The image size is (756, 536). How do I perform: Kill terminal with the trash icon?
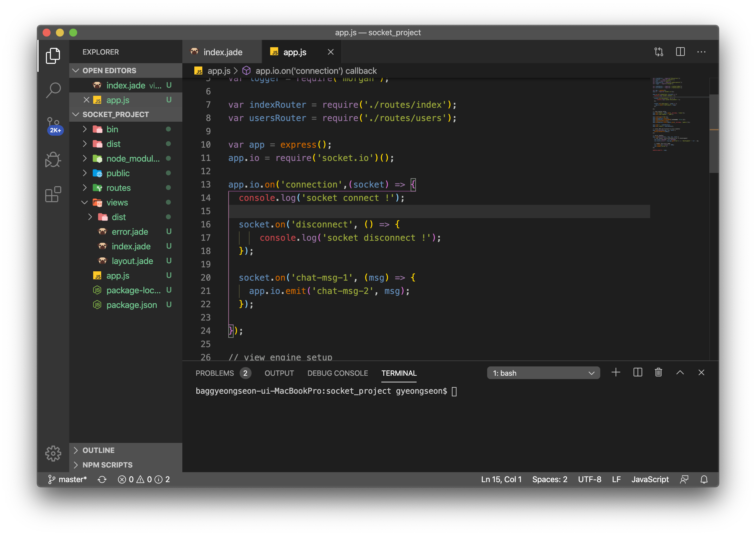[658, 372]
